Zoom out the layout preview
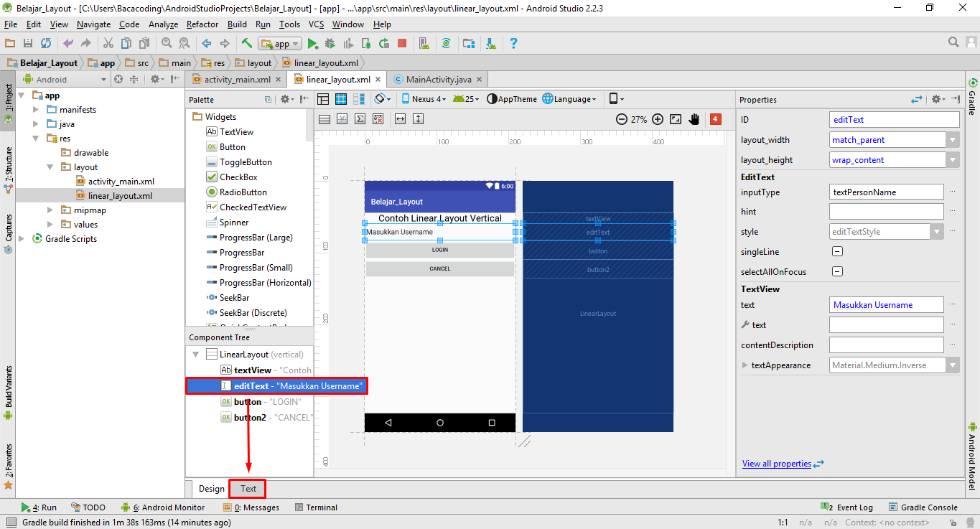The width and height of the screenshot is (980, 529). (622, 119)
